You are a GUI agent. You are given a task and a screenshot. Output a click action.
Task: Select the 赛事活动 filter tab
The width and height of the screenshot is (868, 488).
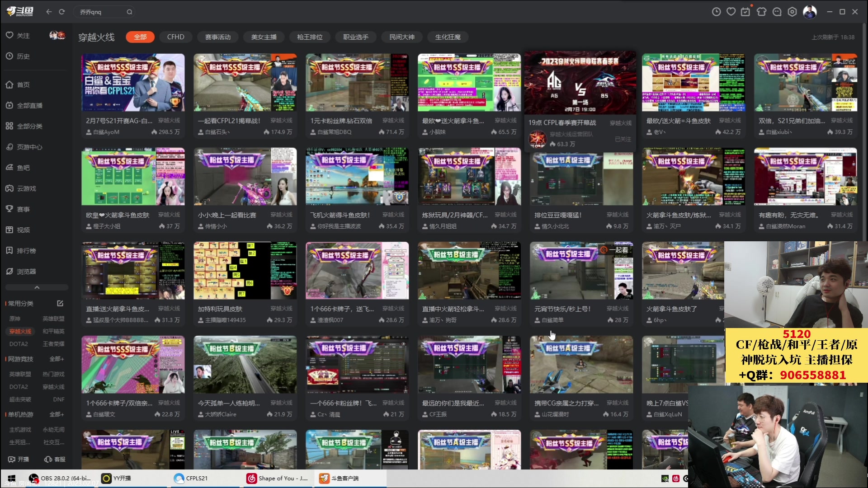(218, 37)
